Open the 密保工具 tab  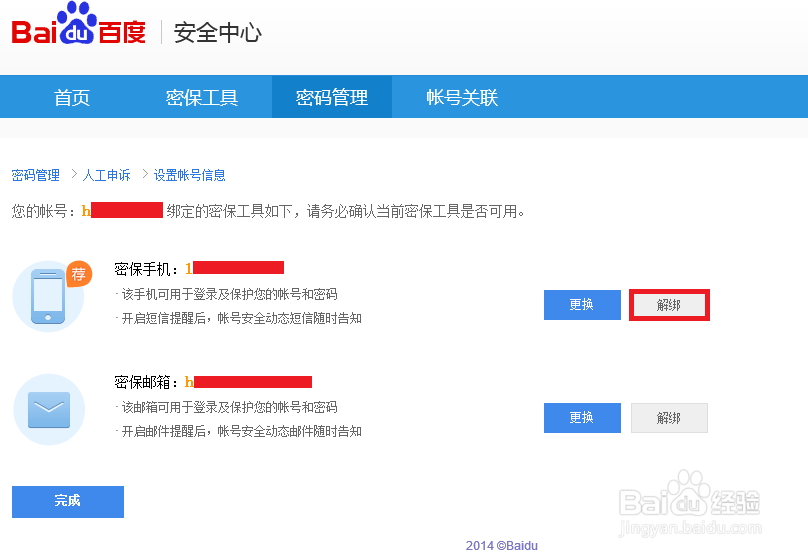coord(201,97)
